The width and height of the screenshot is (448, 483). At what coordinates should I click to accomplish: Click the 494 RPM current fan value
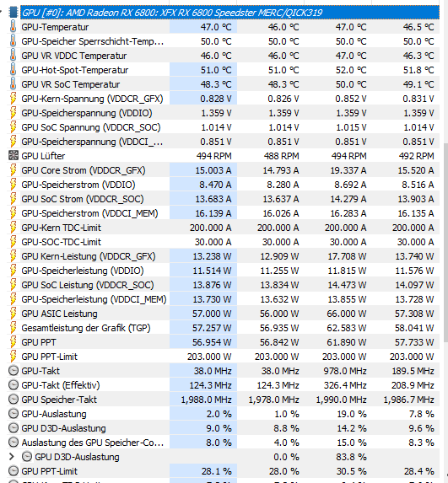point(214,156)
